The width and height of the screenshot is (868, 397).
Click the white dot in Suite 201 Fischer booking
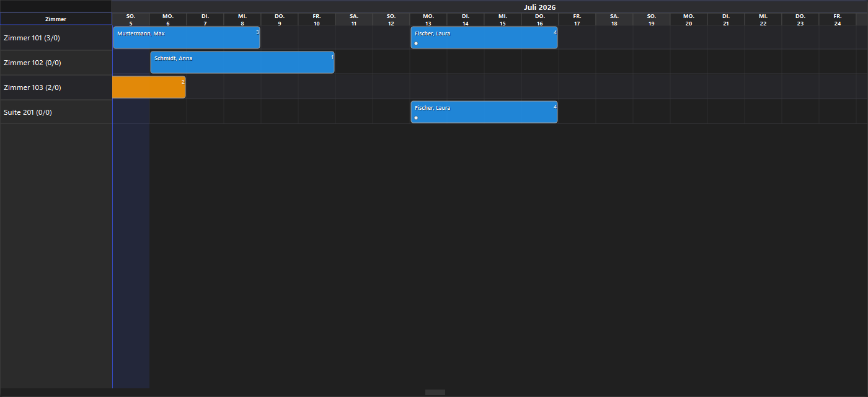point(416,118)
